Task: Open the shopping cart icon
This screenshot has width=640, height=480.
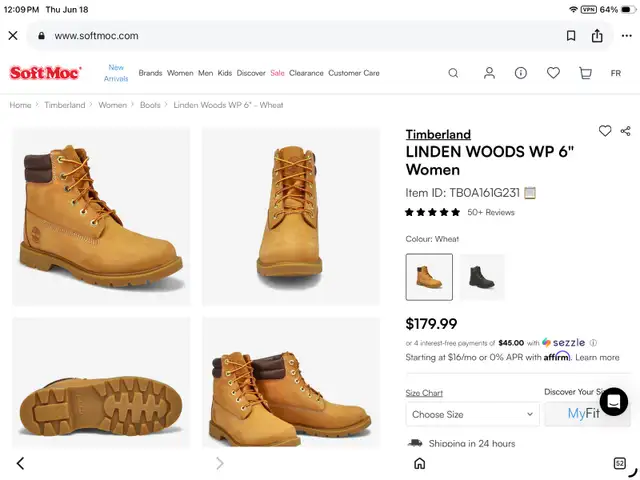Action: click(585, 73)
